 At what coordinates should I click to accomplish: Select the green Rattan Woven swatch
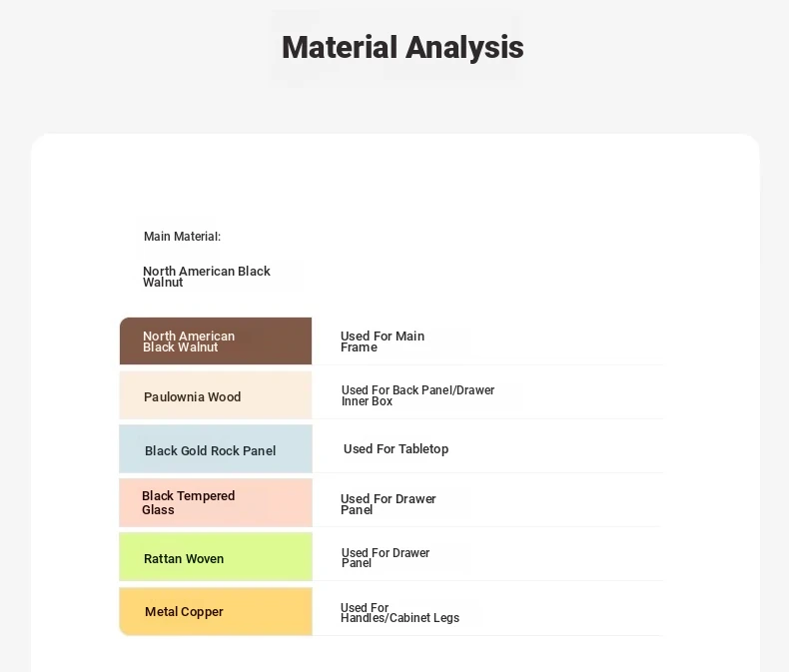pyautogui.click(x=216, y=557)
